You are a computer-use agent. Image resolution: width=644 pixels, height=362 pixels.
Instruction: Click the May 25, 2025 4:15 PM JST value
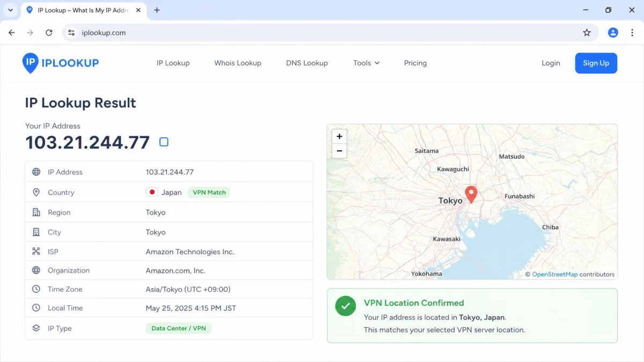tap(191, 308)
